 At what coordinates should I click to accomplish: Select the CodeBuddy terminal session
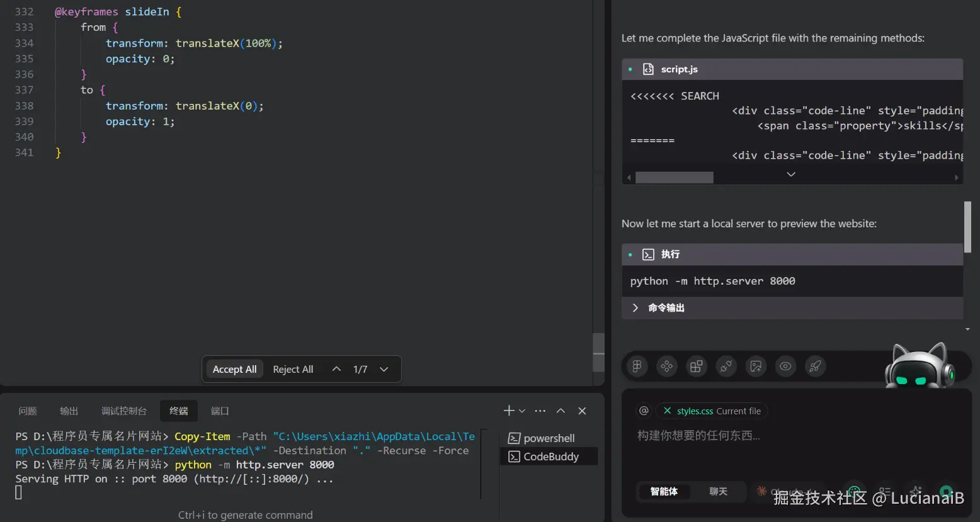[x=549, y=457]
